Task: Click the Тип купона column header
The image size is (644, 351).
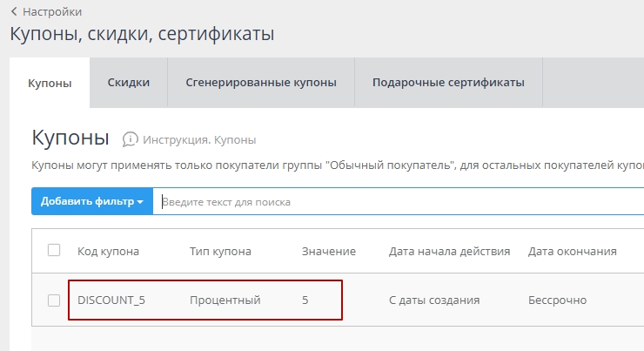Action: 220,252
